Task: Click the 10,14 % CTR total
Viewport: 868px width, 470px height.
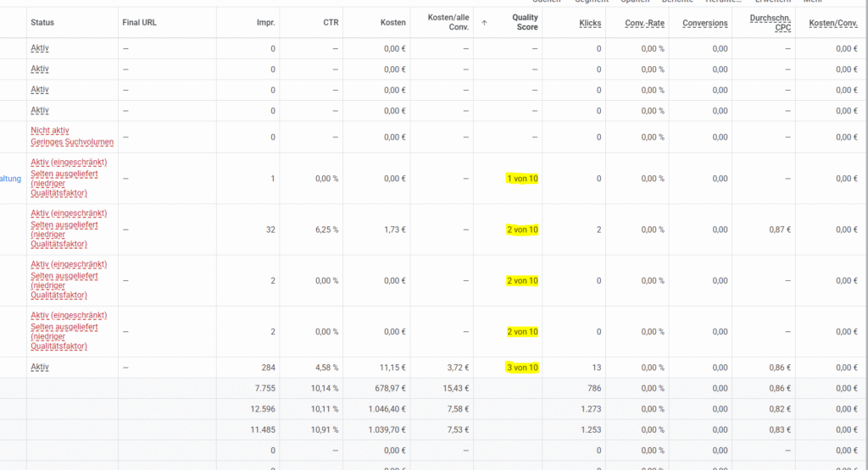Action: click(x=325, y=388)
